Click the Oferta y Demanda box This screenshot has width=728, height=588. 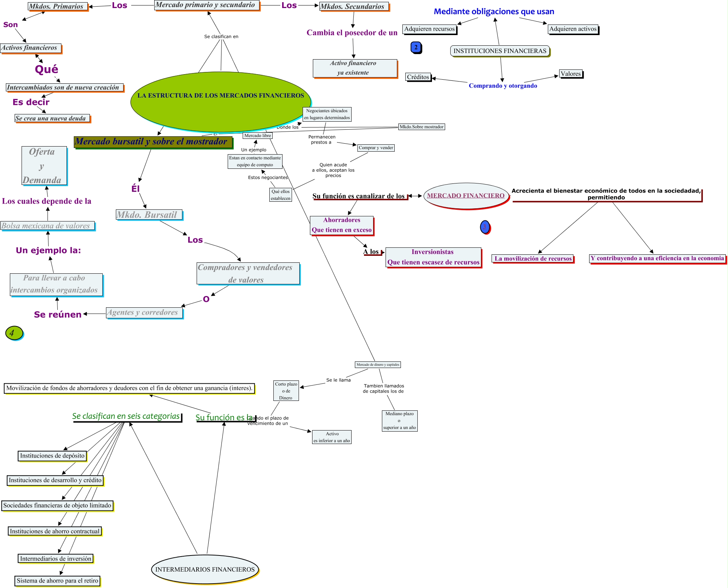tap(44, 166)
